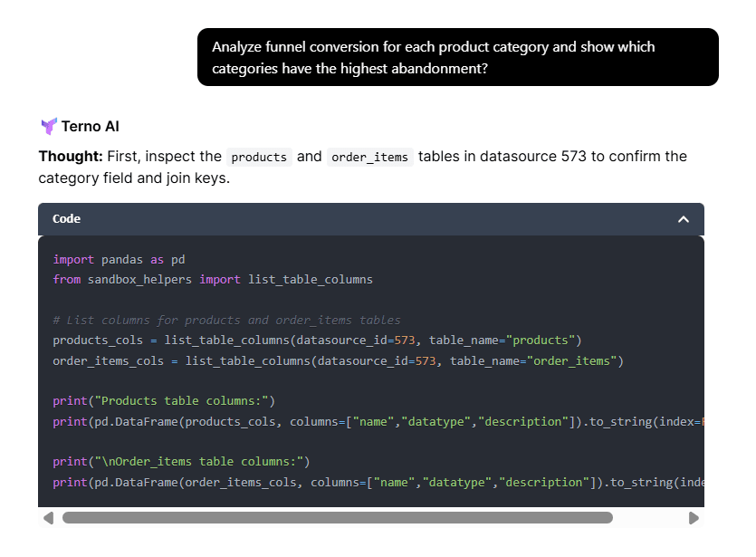Click the Code header label
This screenshot has width=756, height=557.
pyautogui.click(x=66, y=219)
